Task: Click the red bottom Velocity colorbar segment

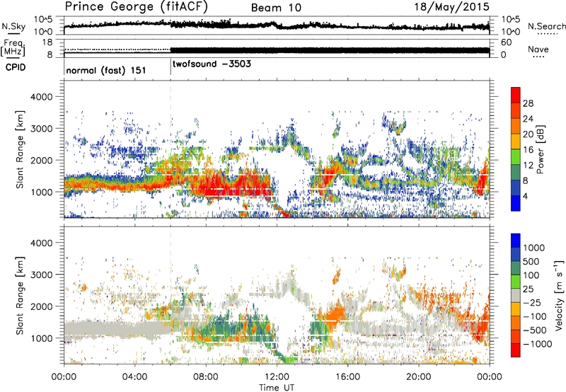Action: point(516,350)
